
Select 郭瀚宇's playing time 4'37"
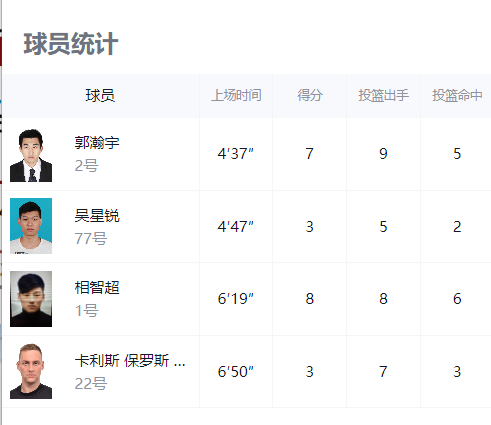236,154
